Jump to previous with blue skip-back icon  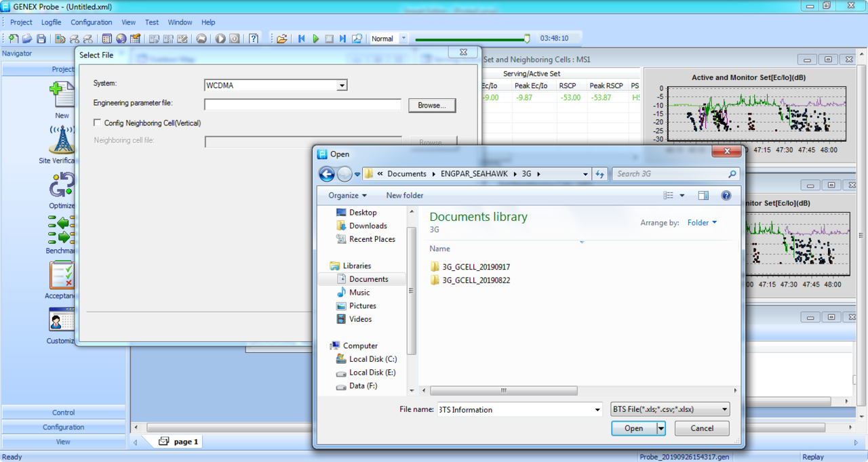[x=302, y=39]
